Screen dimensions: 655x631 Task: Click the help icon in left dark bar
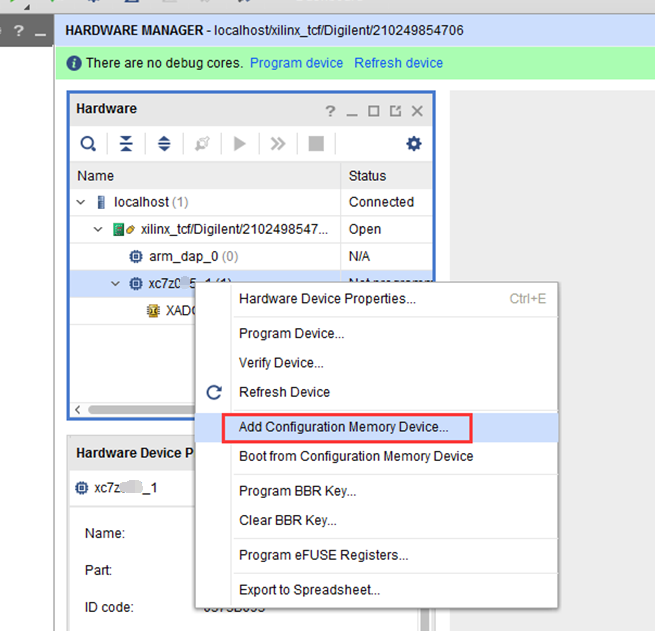18,30
